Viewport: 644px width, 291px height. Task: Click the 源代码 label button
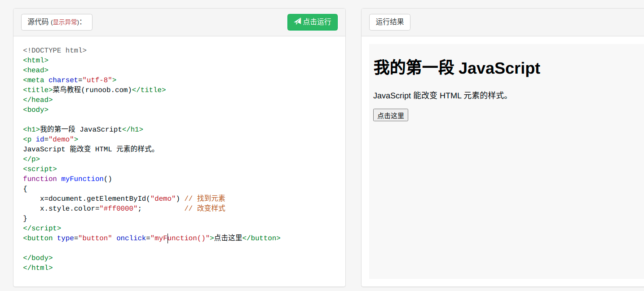point(57,22)
